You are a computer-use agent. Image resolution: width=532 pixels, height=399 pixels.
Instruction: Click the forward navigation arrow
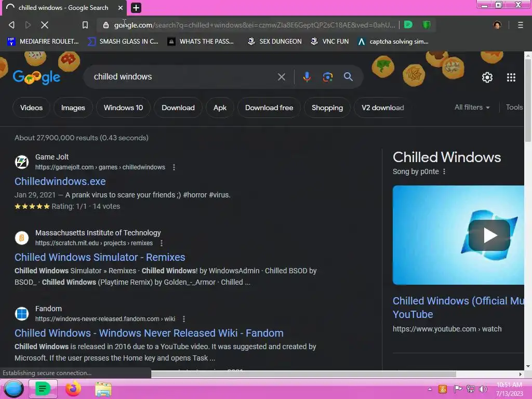[x=28, y=25]
